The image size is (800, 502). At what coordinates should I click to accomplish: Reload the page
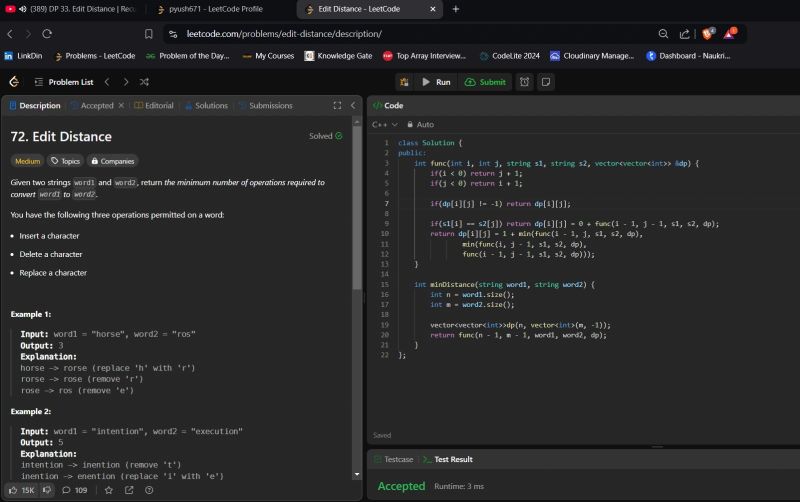[47, 34]
